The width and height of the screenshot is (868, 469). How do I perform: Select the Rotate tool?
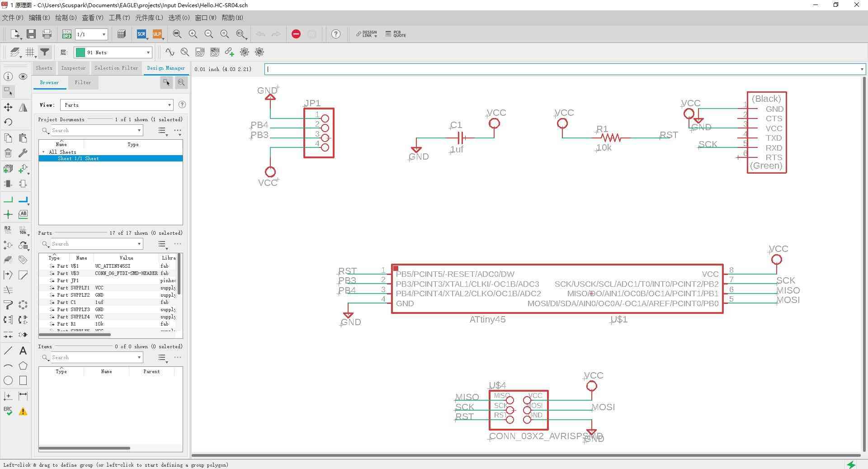tap(8, 122)
